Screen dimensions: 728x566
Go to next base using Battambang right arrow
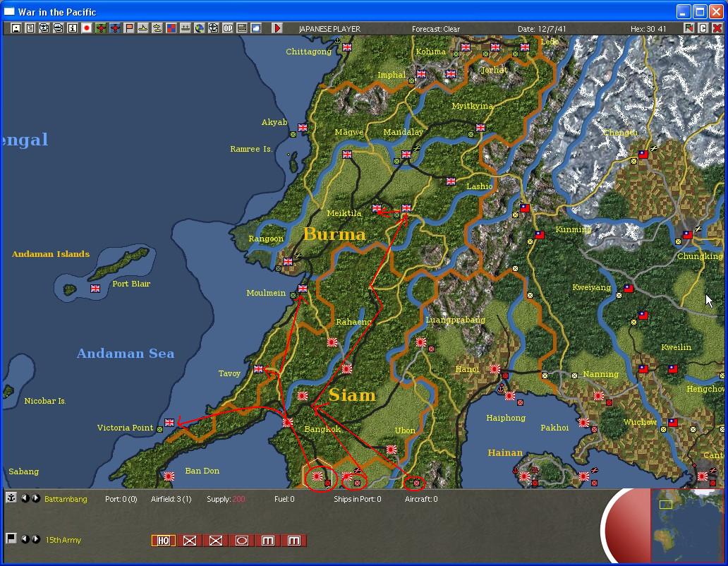point(35,498)
